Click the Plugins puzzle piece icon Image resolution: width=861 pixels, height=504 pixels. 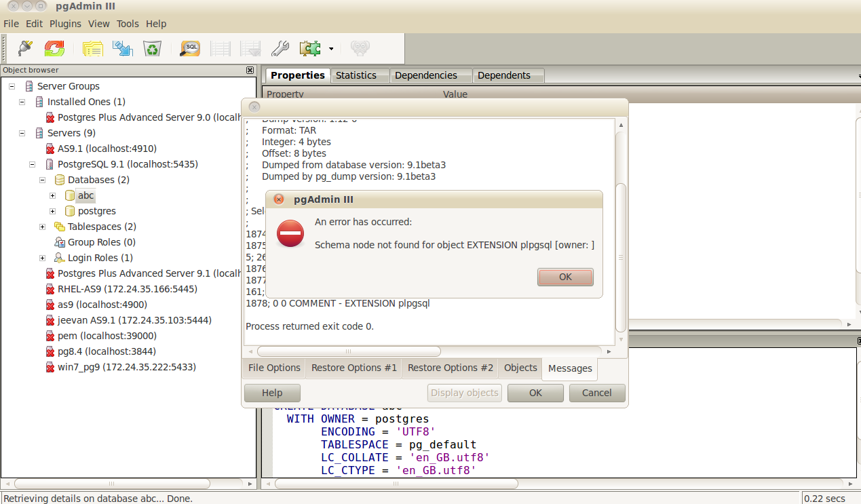(310, 48)
